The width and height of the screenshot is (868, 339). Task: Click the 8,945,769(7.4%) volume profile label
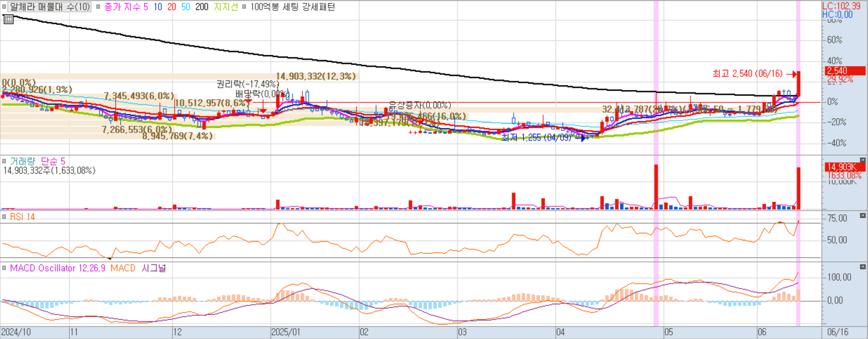tap(177, 136)
